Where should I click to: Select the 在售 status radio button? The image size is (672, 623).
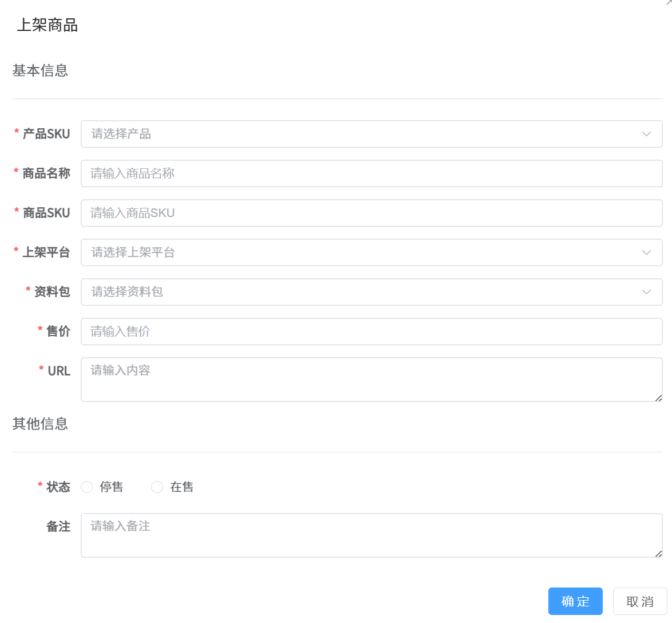tap(157, 487)
